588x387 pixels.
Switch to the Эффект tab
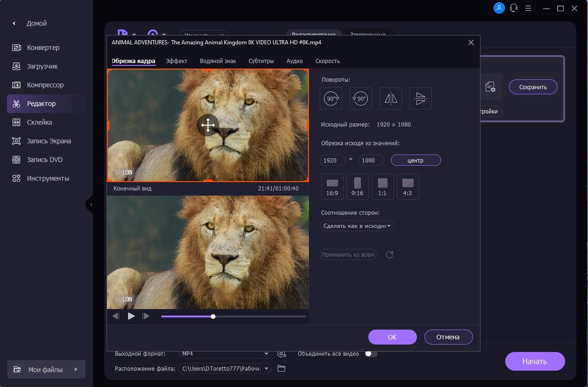point(177,61)
